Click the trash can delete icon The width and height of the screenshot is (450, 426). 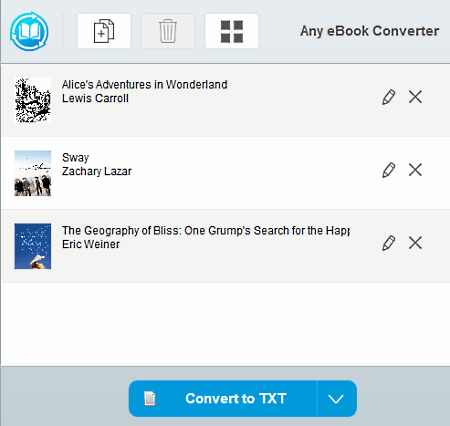pos(168,31)
